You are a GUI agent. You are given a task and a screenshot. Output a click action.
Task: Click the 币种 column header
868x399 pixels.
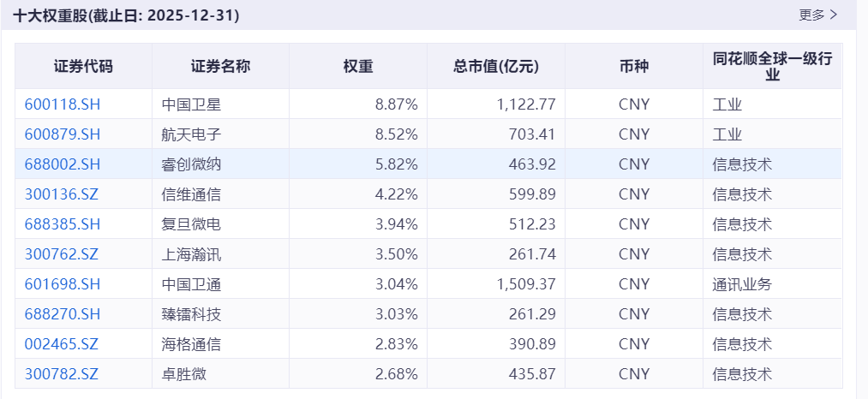[633, 66]
